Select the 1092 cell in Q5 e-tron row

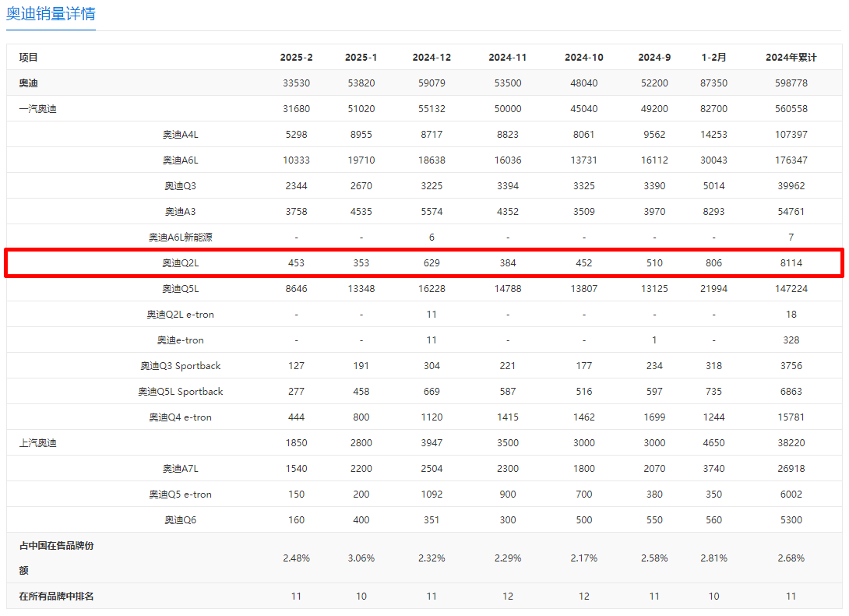tap(432, 495)
